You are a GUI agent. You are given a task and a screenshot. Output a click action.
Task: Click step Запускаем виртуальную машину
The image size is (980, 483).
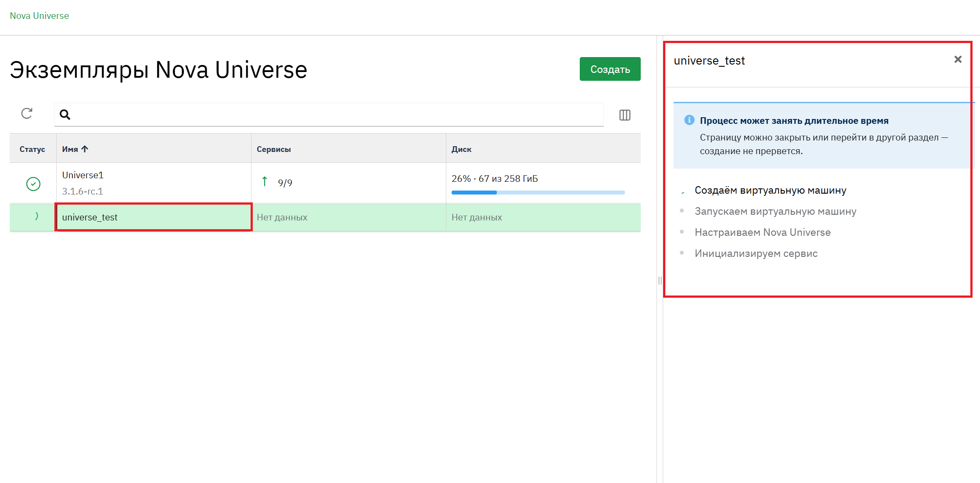[x=775, y=212]
